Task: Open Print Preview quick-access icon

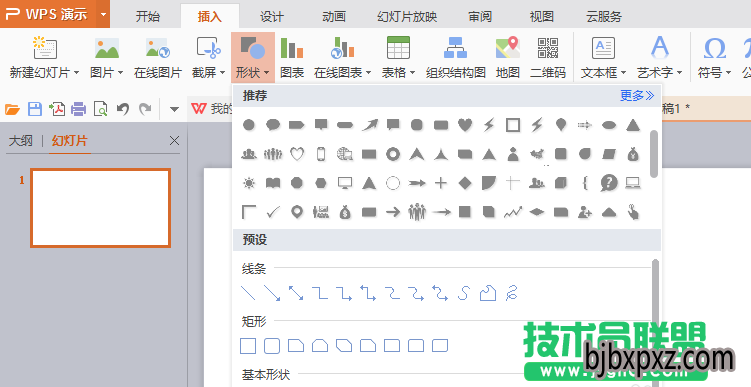Action: [101, 109]
